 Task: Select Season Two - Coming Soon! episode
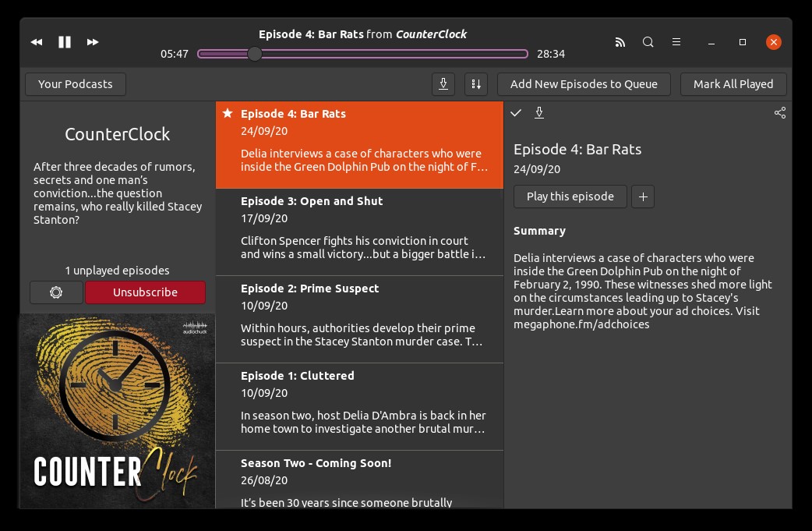point(359,480)
